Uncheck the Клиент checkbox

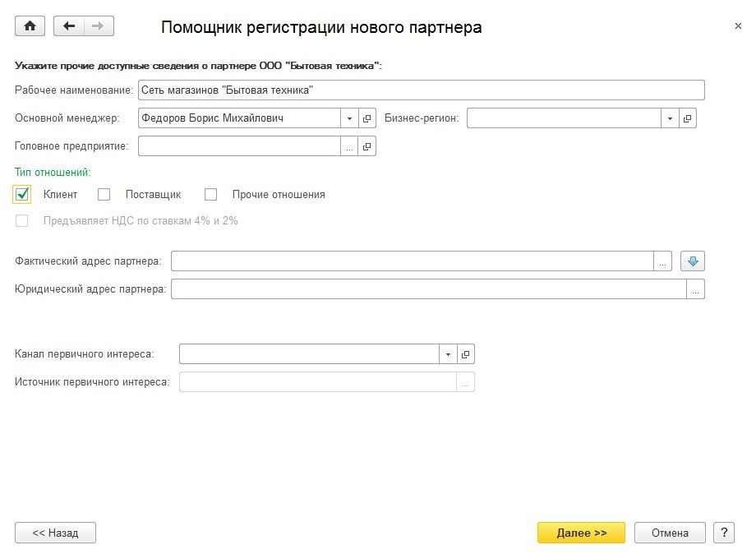pos(21,194)
